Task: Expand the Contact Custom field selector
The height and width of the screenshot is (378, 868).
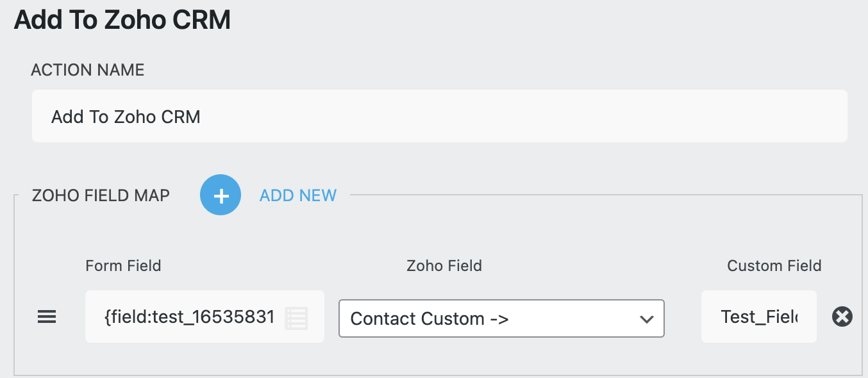Action: [501, 318]
